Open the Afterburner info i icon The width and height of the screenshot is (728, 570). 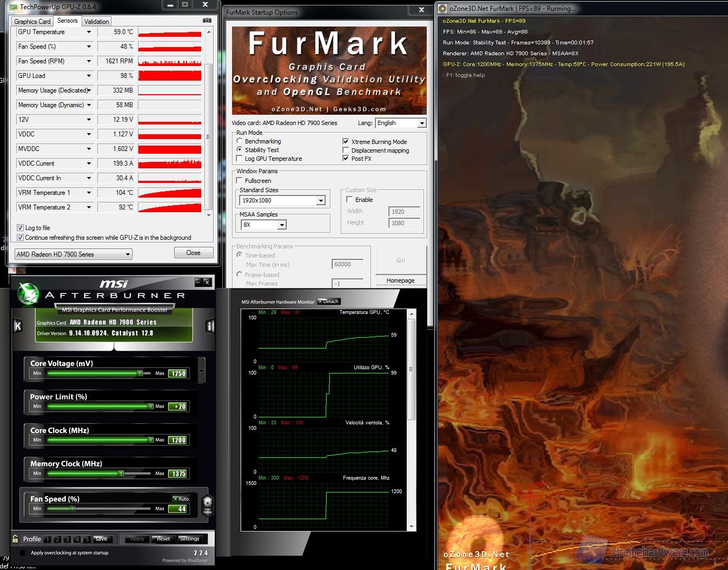210,325
